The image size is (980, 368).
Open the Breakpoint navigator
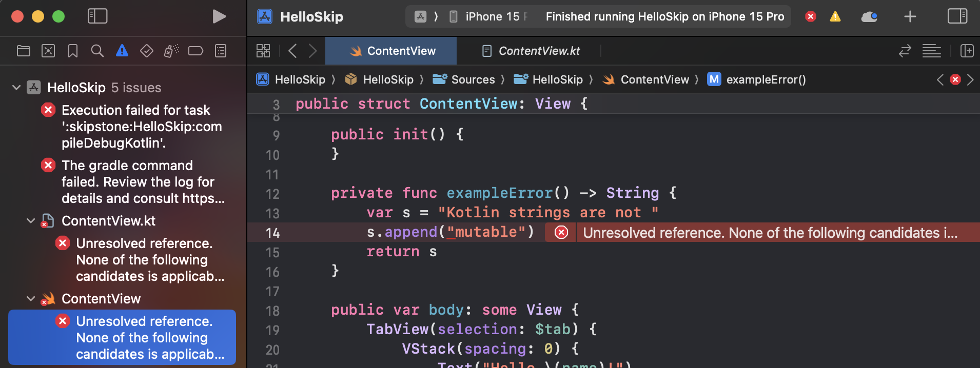(196, 51)
